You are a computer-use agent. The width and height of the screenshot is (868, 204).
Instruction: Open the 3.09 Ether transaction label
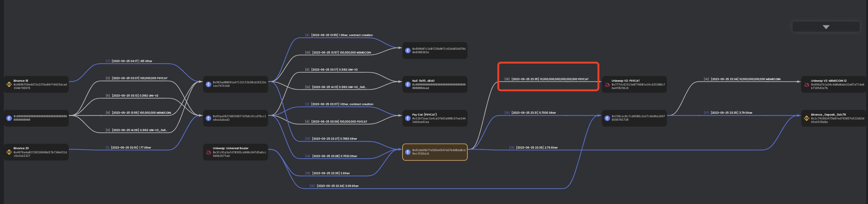[x=337, y=186]
